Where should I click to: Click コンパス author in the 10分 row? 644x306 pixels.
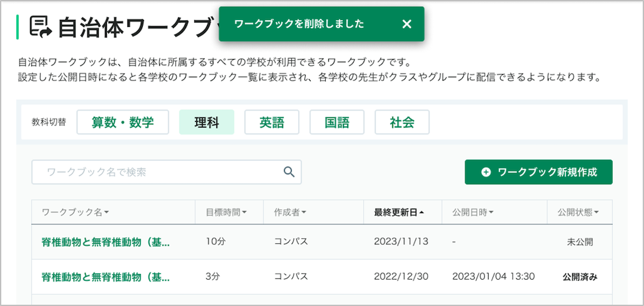pos(291,242)
